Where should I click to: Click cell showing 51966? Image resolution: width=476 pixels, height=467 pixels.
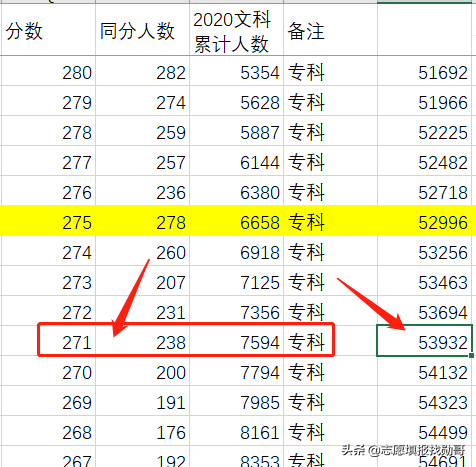click(424, 101)
